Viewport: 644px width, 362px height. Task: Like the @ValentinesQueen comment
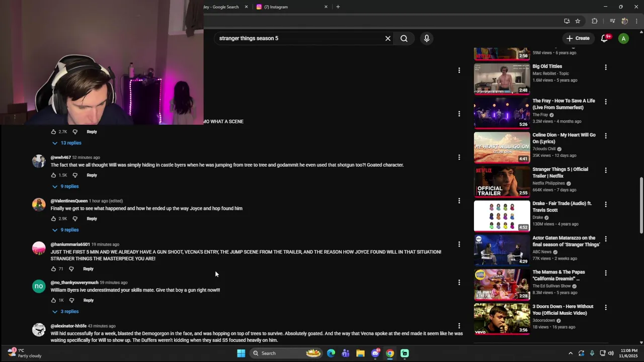pos(53,219)
